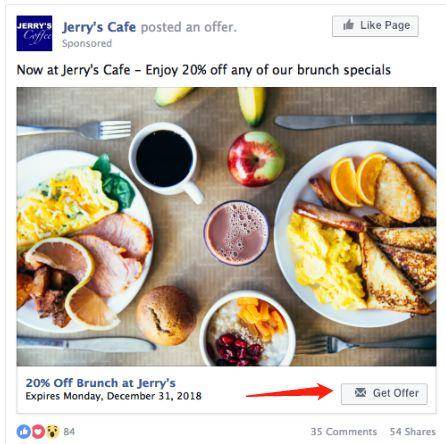Click the blue Like reaction icon
The image size is (446, 444).
(24, 432)
